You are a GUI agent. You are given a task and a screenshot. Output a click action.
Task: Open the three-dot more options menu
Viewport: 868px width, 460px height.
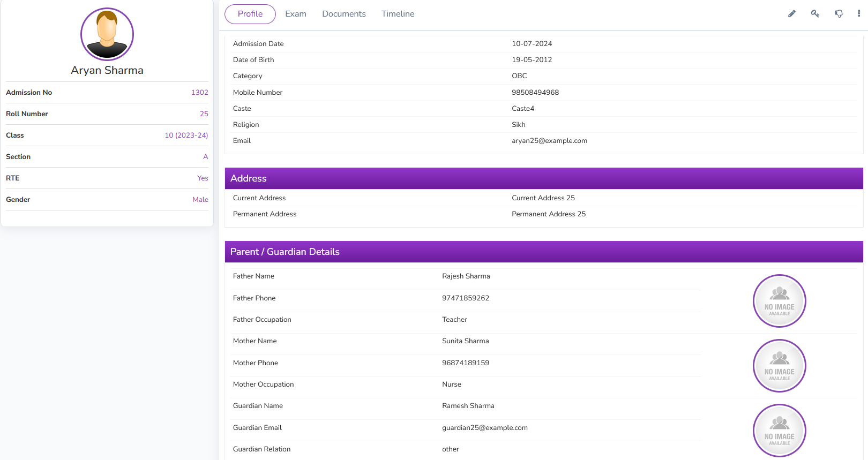coord(858,14)
